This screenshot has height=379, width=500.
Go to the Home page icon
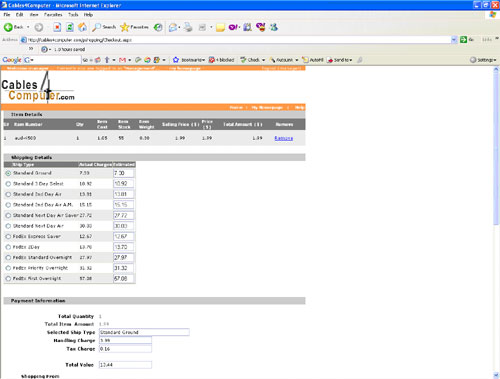click(x=82, y=27)
